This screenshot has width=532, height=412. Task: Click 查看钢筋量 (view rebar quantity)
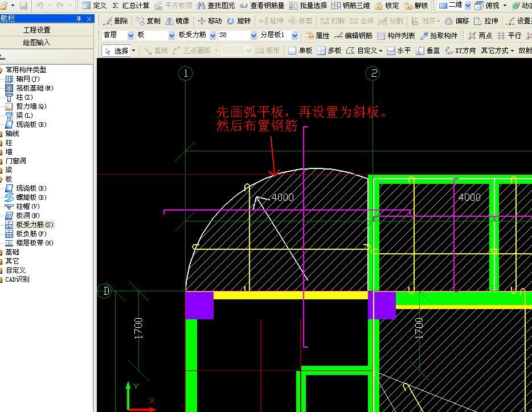[262, 6]
